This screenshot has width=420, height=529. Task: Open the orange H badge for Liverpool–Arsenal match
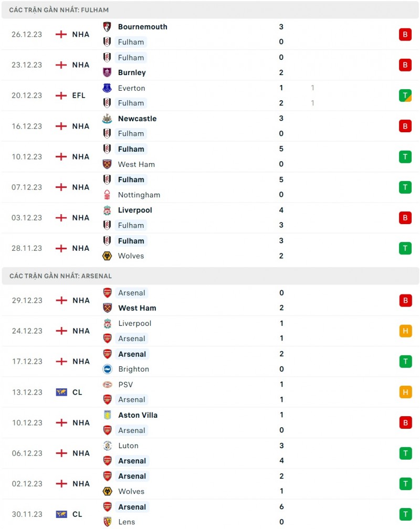coord(405,331)
